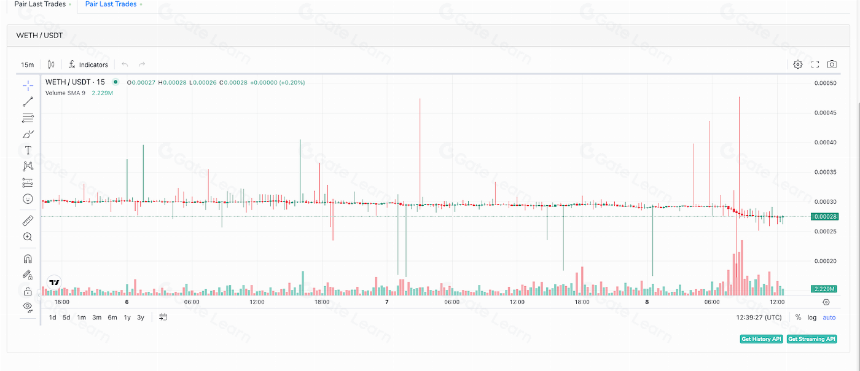Redo the last chart action

(x=142, y=64)
